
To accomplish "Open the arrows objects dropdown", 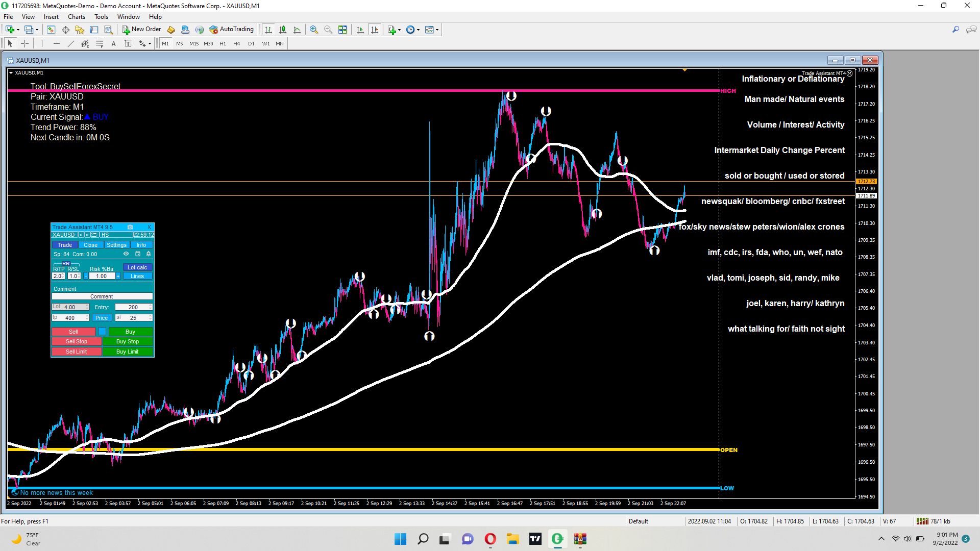I will click(x=150, y=44).
